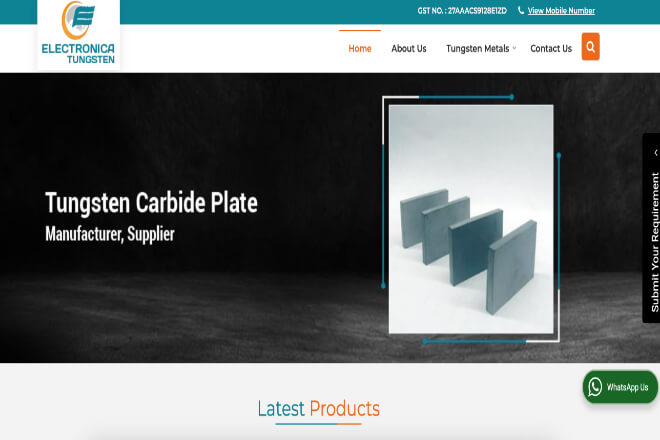Go to the About Us page
This screenshot has width=660, height=440.
[x=409, y=48]
